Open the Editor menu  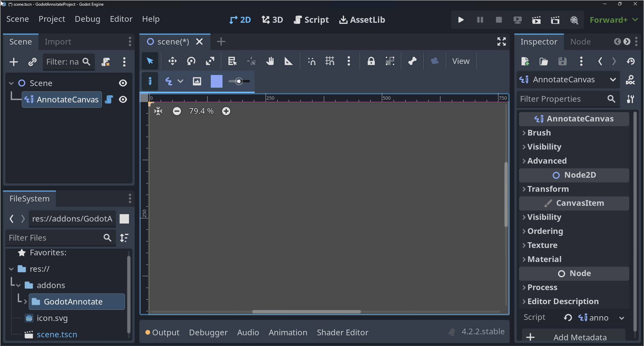(121, 19)
